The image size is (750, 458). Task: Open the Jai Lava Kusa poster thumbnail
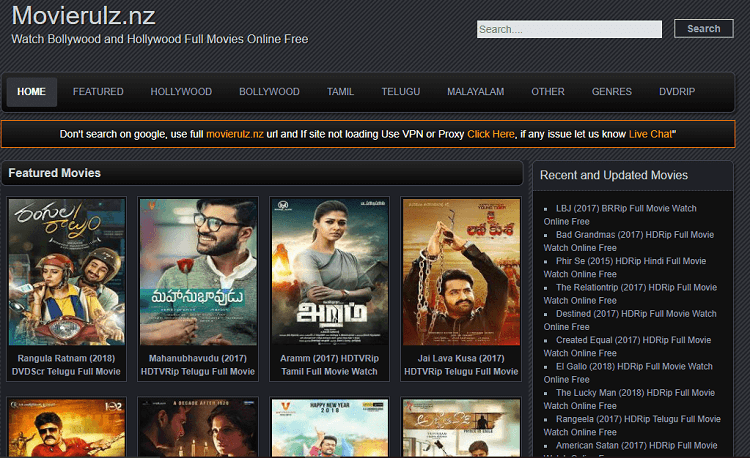pos(461,272)
